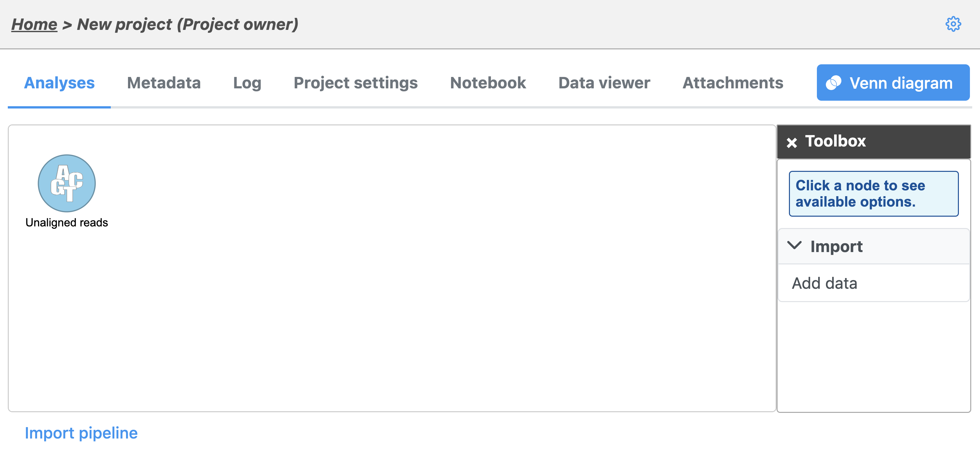
Task: Click the Import pipeline link
Action: (x=81, y=433)
